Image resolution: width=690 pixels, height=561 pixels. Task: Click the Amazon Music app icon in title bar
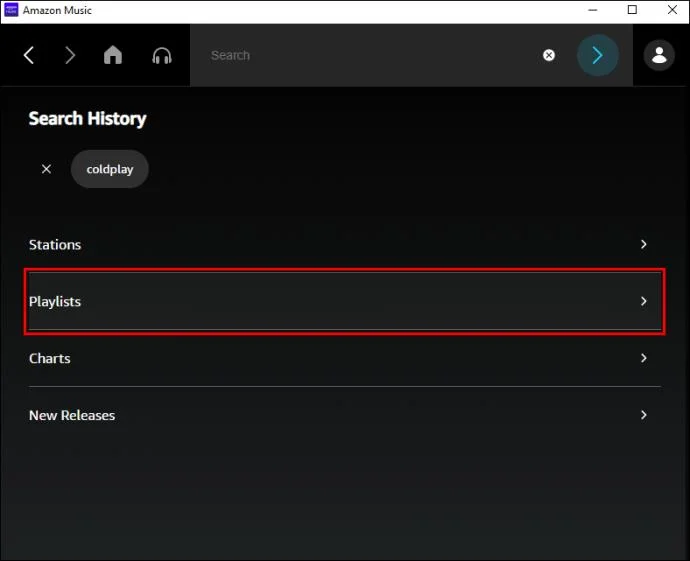(11, 10)
